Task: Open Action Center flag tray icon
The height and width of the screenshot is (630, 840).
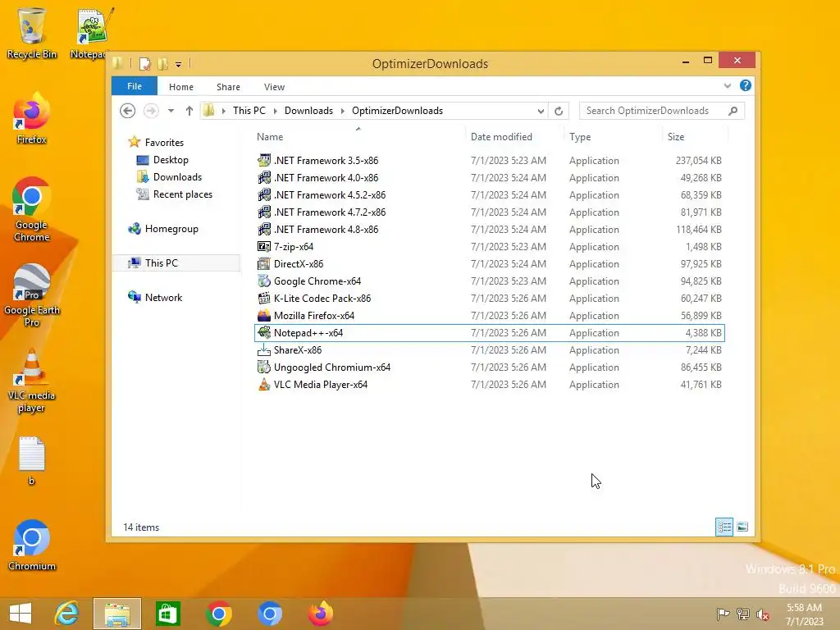Action: (723, 614)
